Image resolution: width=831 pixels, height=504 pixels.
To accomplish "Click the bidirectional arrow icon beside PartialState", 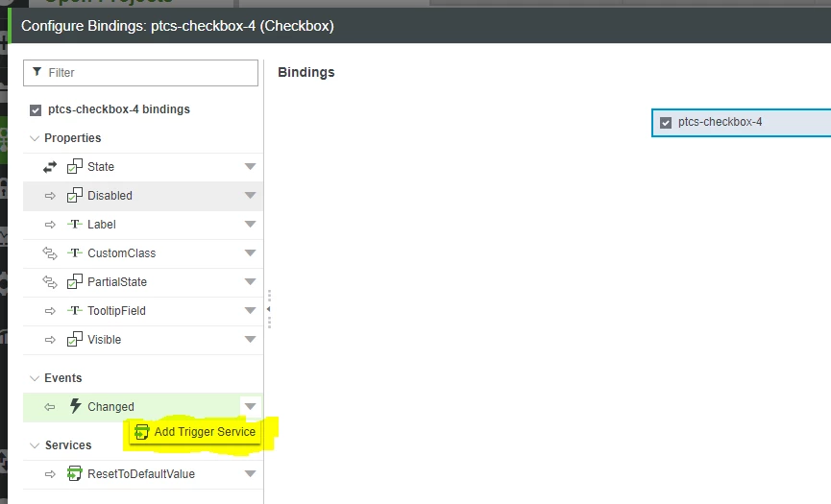I will click(x=50, y=282).
